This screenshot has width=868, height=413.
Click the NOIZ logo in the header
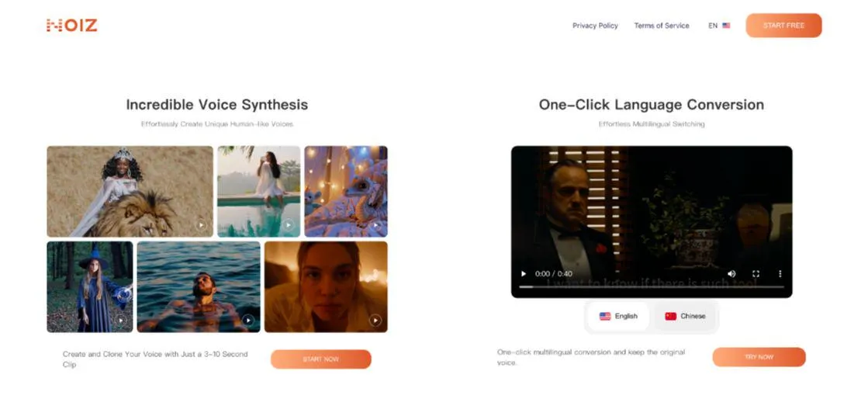click(x=72, y=26)
